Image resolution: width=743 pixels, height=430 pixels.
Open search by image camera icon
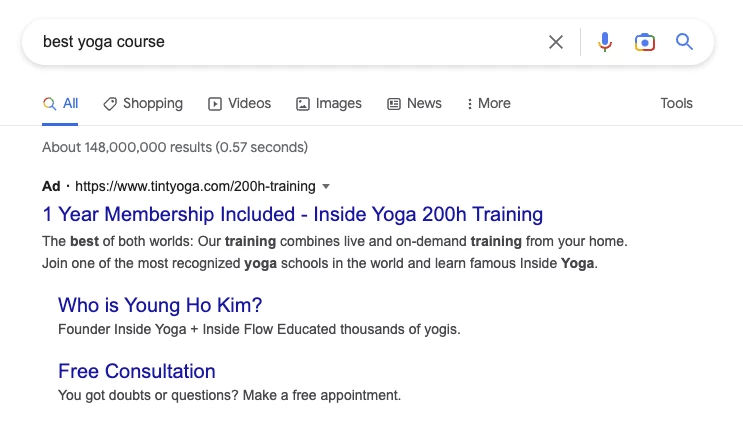click(645, 42)
